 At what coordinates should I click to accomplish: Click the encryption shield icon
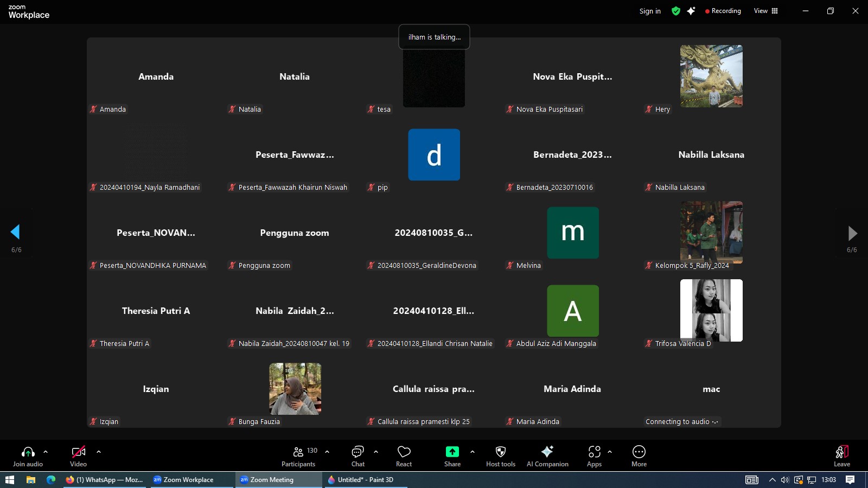(x=675, y=11)
